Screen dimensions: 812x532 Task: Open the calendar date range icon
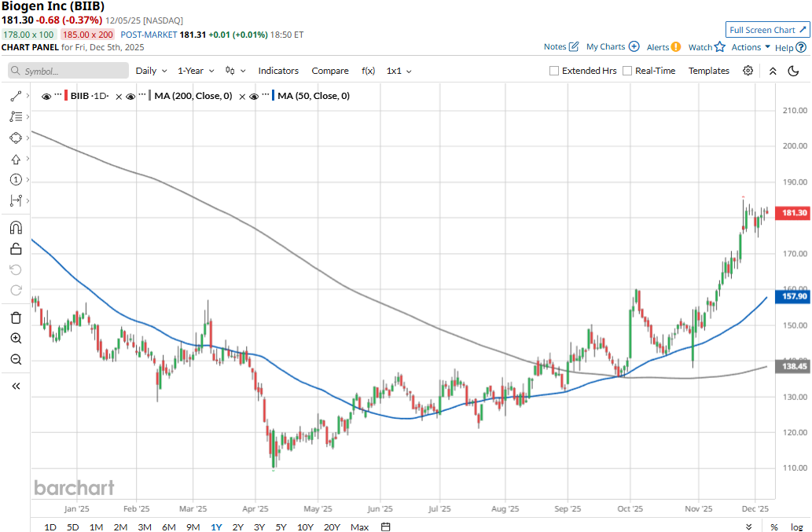[385, 526]
